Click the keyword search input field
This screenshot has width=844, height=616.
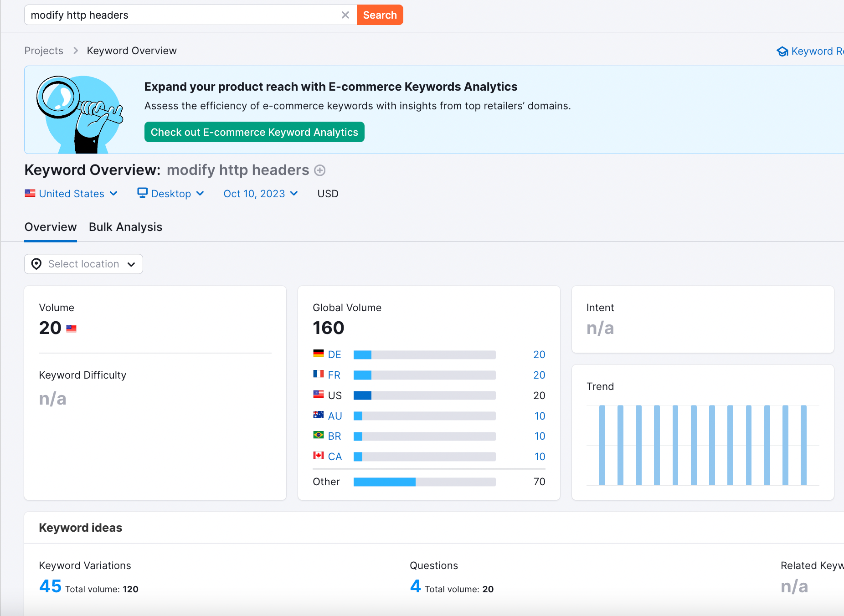182,15
